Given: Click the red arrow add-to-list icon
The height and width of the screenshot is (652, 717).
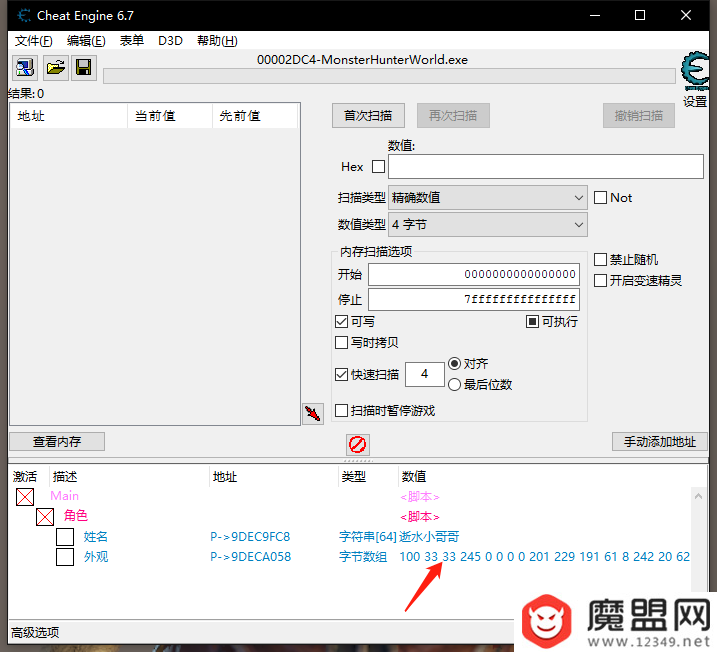Looking at the screenshot, I should pos(313,414).
